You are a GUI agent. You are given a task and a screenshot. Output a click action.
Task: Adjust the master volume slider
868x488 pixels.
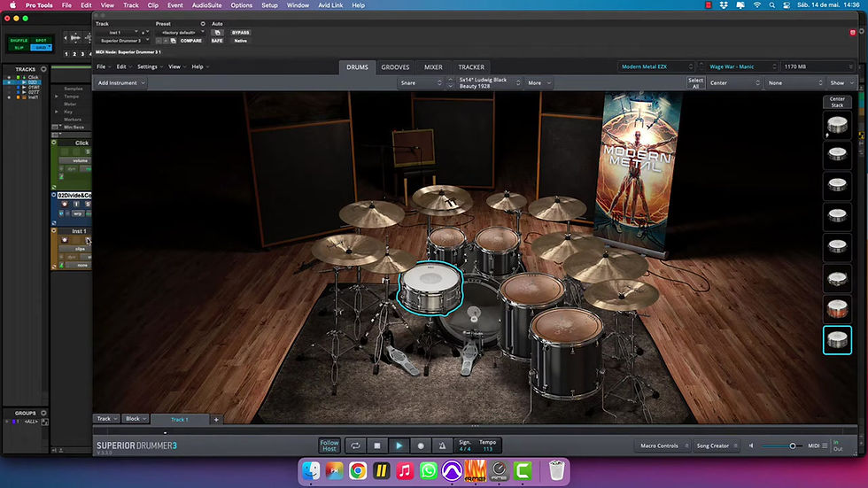coord(781,446)
